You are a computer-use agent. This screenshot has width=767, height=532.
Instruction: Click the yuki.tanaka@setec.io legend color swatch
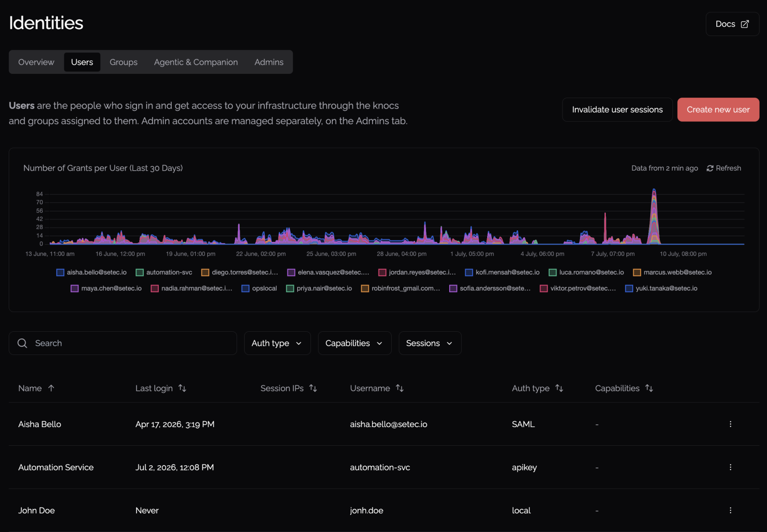coord(629,288)
